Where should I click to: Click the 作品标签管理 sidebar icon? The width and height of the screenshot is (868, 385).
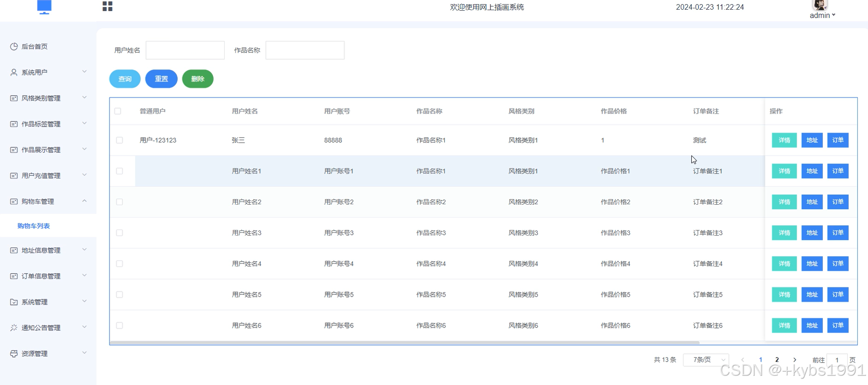tap(14, 124)
